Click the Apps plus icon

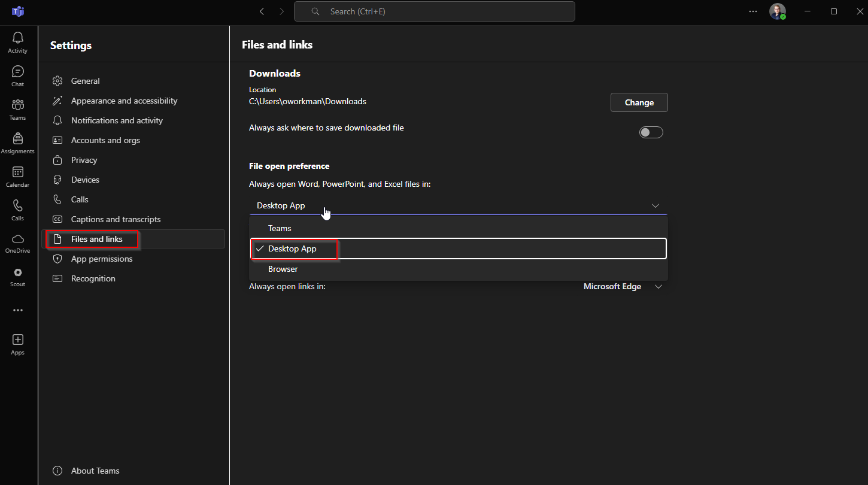18,344
